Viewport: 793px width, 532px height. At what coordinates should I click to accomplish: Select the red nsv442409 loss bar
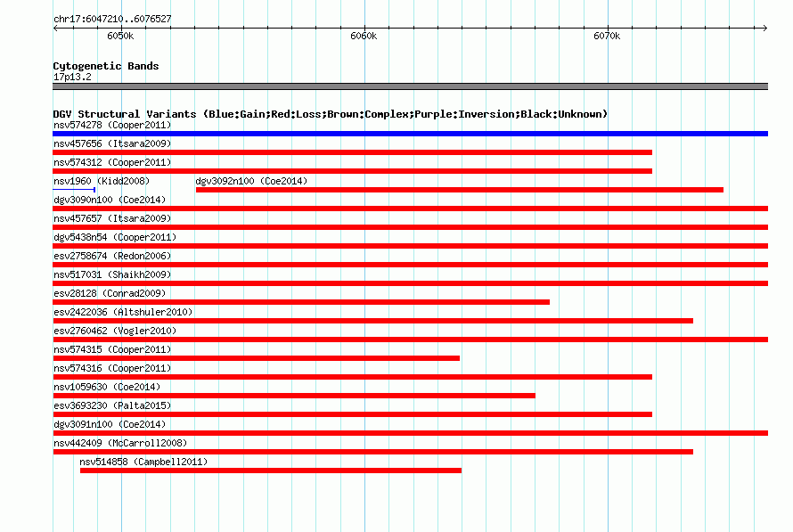372,452
